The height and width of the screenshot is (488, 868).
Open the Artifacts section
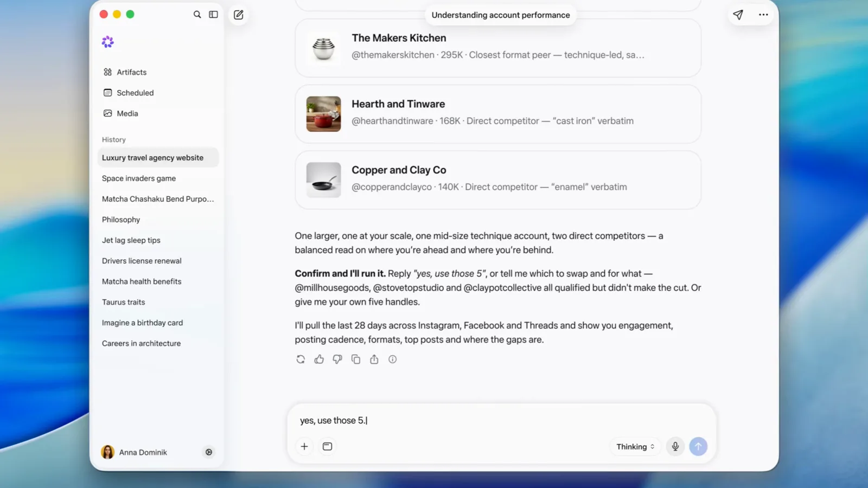(158, 72)
